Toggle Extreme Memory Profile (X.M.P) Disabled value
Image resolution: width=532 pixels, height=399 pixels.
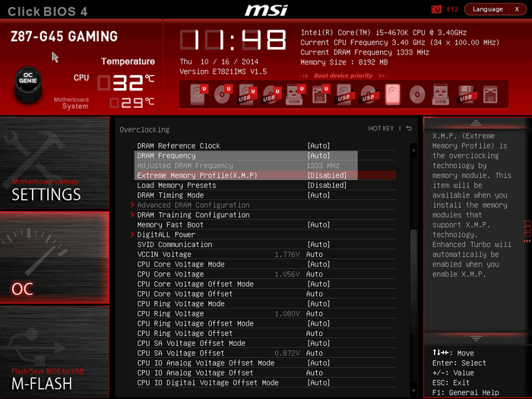coord(327,176)
